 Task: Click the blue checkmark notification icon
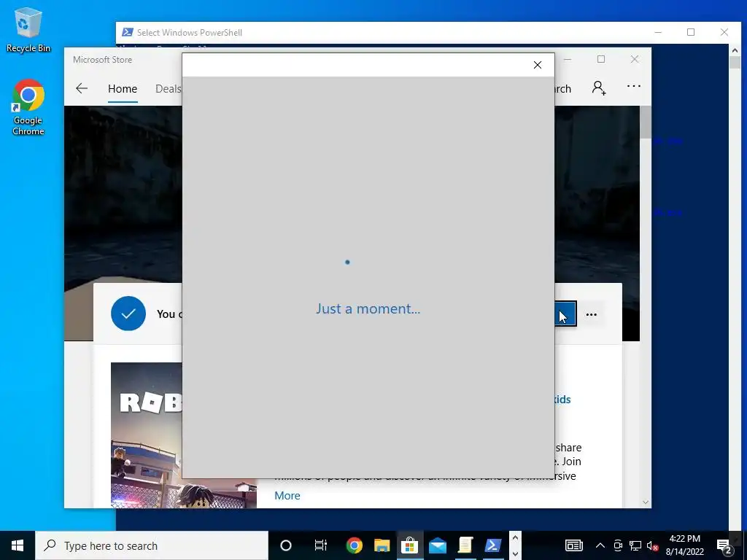pos(128,314)
